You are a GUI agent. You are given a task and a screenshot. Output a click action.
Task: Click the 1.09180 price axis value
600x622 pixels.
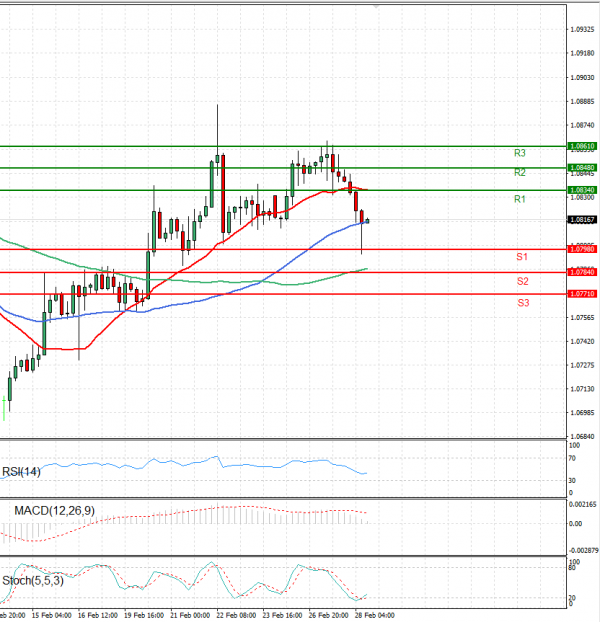coord(582,53)
